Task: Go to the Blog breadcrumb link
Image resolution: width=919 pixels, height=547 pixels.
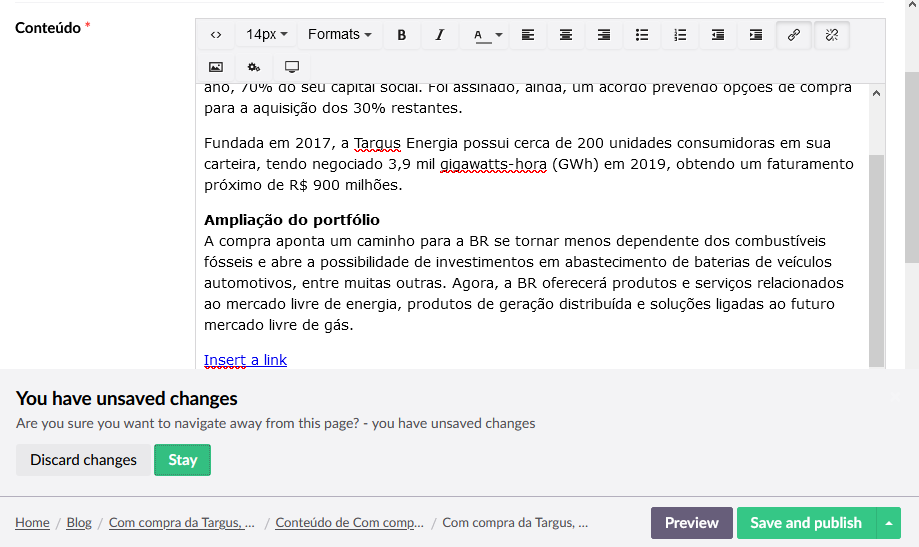Action: tap(79, 523)
